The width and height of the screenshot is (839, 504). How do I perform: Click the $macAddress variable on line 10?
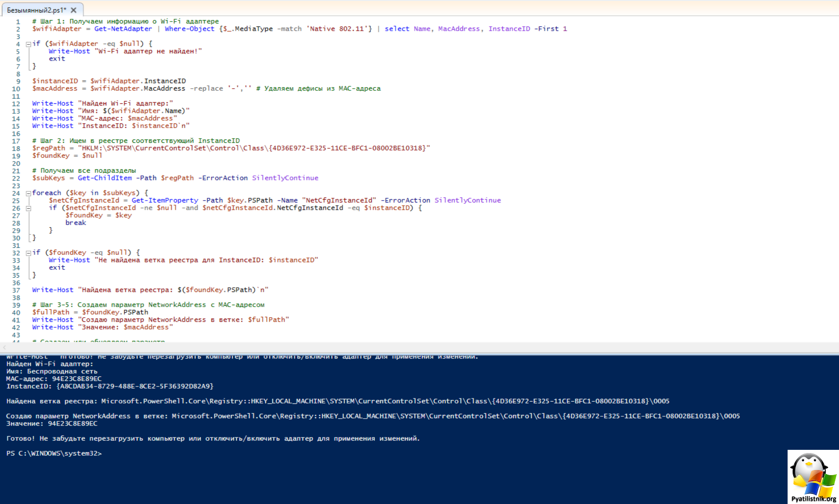pyautogui.click(x=55, y=88)
